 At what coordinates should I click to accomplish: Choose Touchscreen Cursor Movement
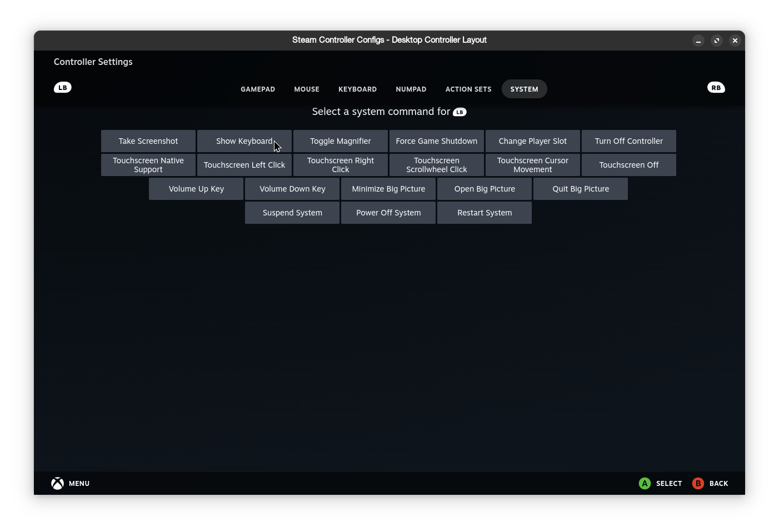[533, 165]
